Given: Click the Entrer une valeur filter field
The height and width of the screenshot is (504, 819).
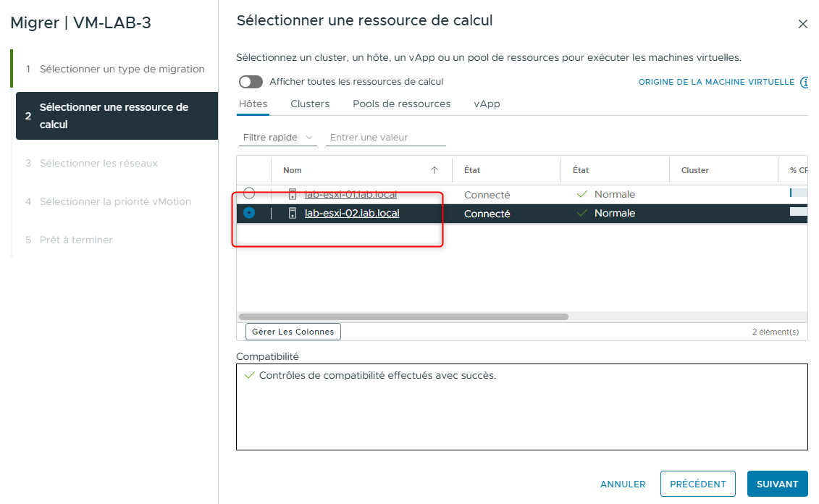Looking at the screenshot, I should point(386,137).
